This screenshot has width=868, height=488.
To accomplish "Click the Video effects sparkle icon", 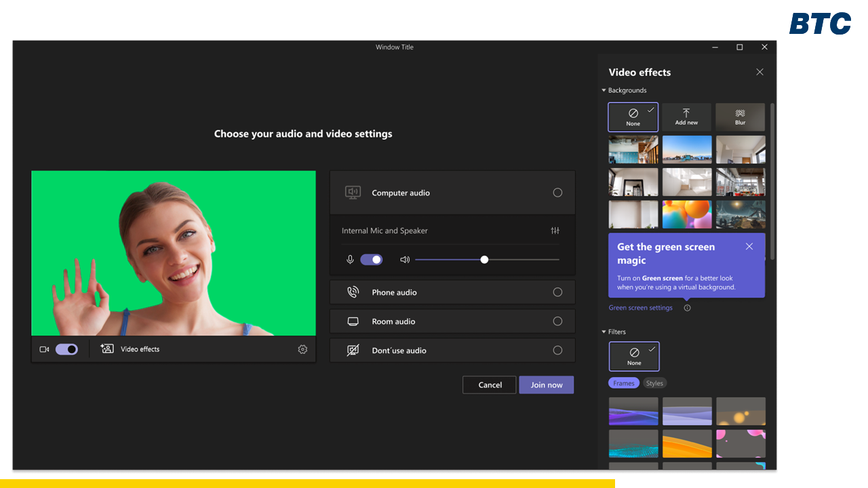I will [107, 349].
